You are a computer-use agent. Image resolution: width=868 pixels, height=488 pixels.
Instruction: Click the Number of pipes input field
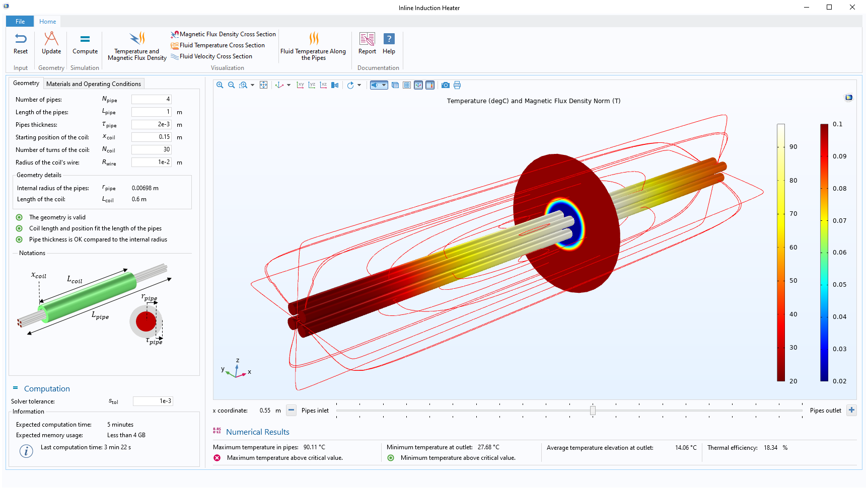point(151,99)
